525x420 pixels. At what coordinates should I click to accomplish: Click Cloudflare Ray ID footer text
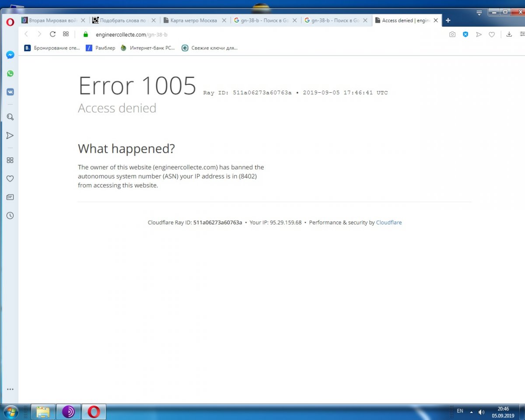point(195,222)
